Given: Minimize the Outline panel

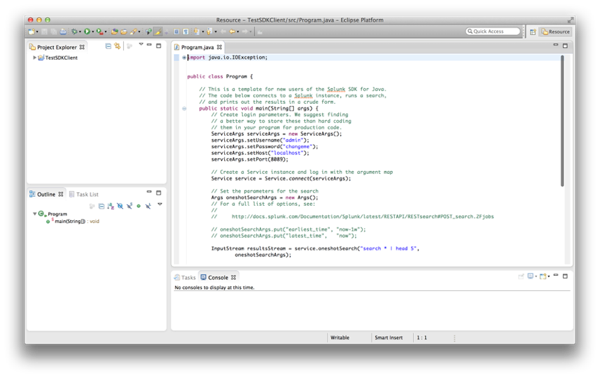Looking at the screenshot, I should click(x=149, y=192).
